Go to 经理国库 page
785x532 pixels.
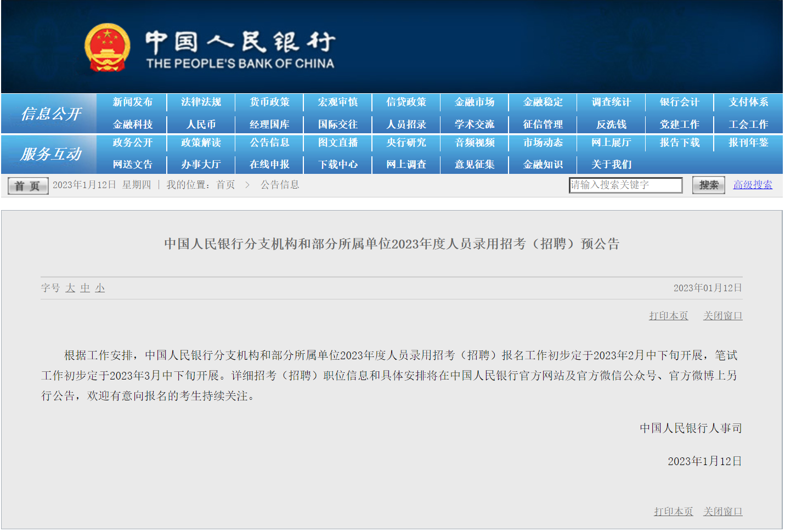[x=269, y=124]
